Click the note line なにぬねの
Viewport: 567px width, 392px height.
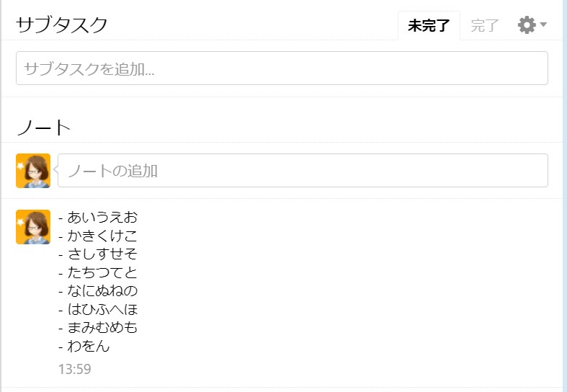pyautogui.click(x=98, y=291)
